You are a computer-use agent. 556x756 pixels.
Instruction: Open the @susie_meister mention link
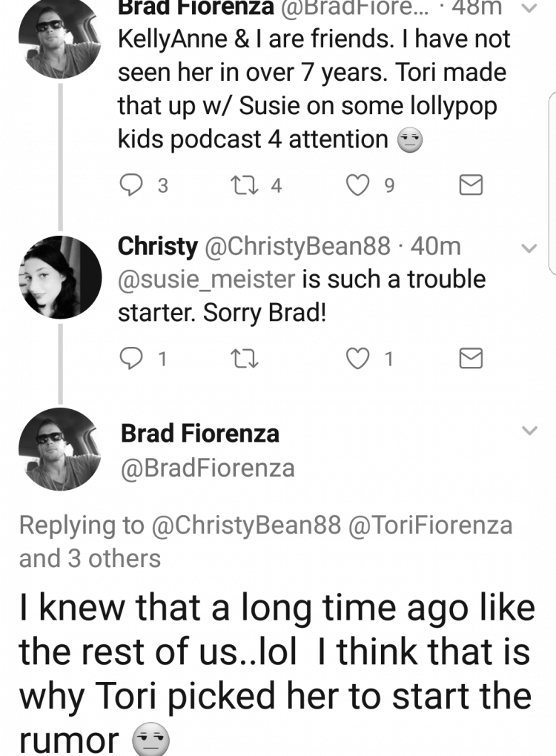point(206,279)
